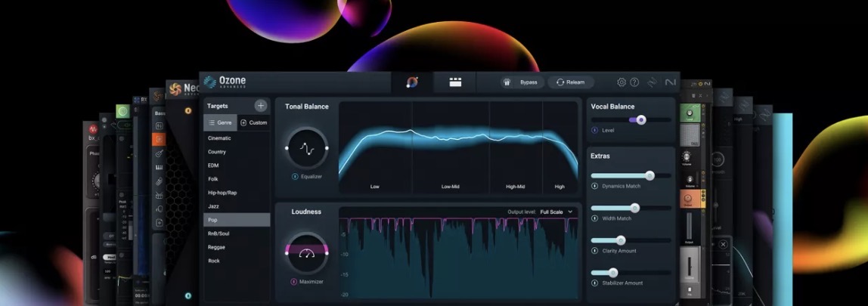Click the Vocal Balance slider handle
This screenshot has width=868, height=306.
tap(641, 119)
